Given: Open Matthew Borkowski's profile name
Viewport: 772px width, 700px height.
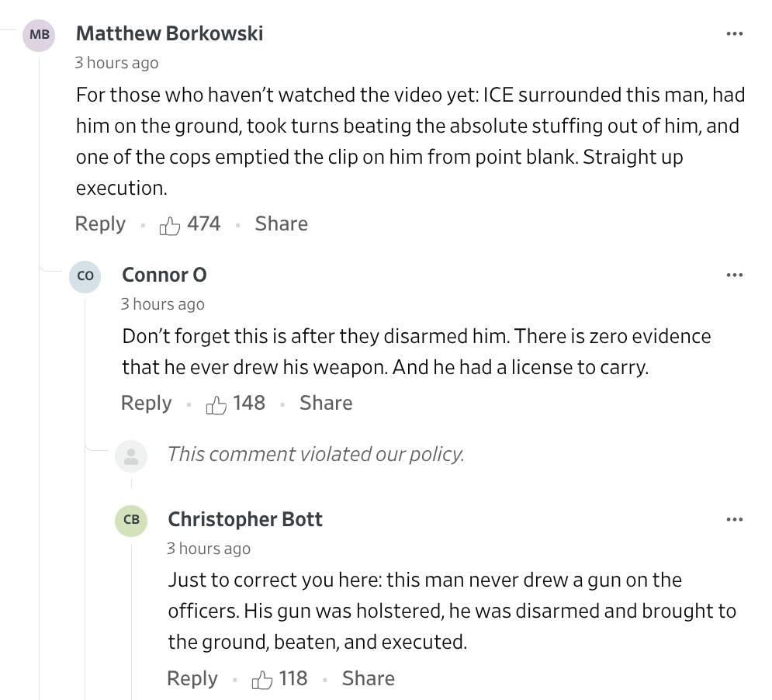Looking at the screenshot, I should 169,34.
